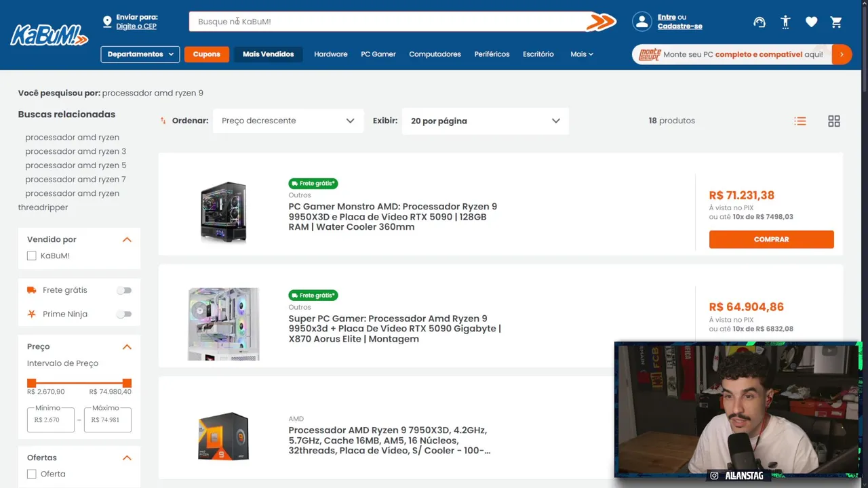
Task: Click the R$ 71.231,38 price
Action: pyautogui.click(x=742, y=195)
